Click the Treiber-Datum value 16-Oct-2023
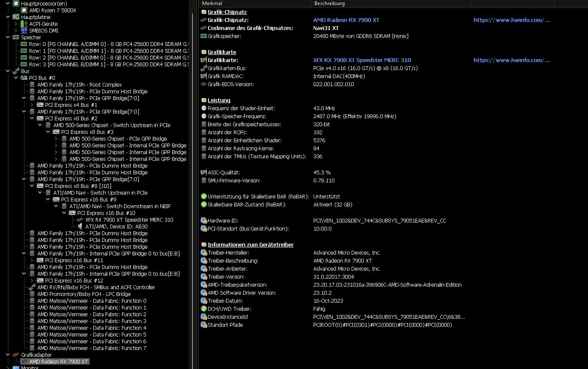 (x=328, y=301)
